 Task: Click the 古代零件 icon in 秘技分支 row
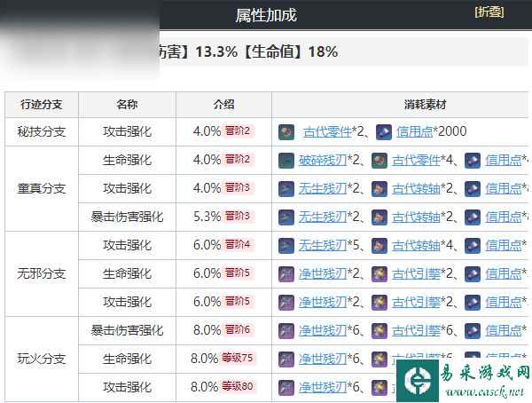(x=286, y=131)
